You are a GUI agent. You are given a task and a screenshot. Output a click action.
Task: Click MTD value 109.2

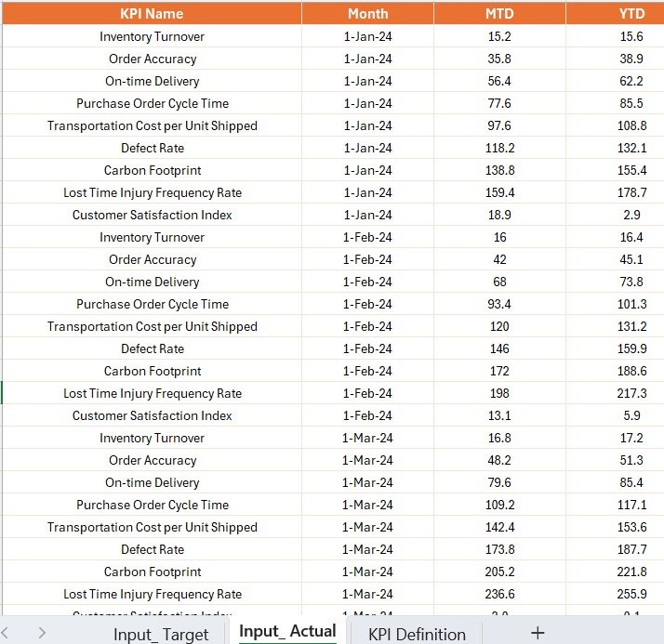499,505
